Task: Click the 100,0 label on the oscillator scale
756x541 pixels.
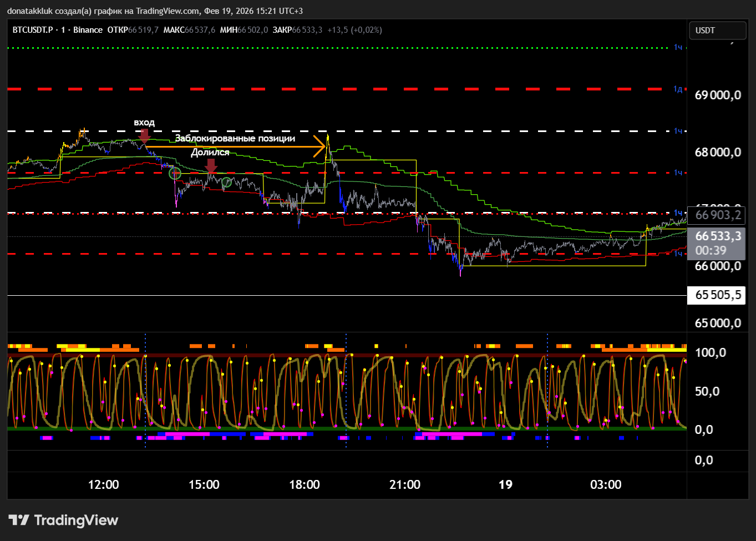Action: tap(710, 353)
